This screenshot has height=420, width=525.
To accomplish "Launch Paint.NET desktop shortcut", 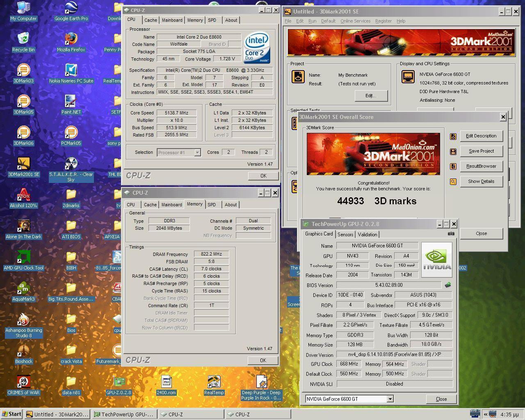I will click(71, 105).
